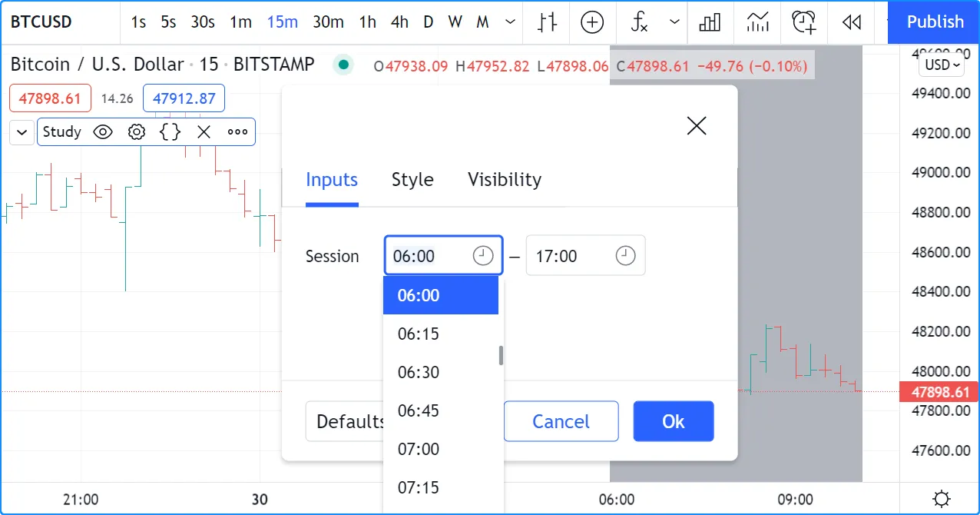Open Study settings gear icon
The height and width of the screenshot is (515, 980).
coord(137,132)
